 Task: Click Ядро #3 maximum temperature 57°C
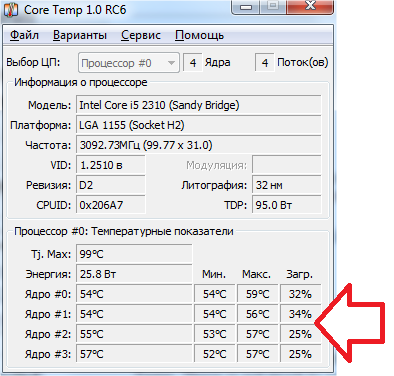pyautogui.click(x=257, y=354)
